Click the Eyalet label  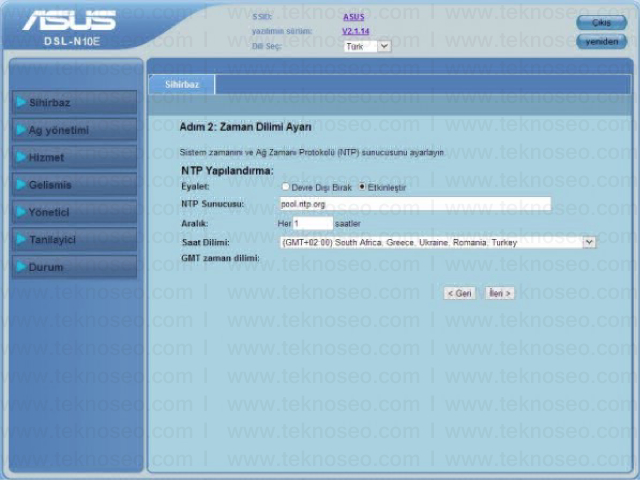195,186
